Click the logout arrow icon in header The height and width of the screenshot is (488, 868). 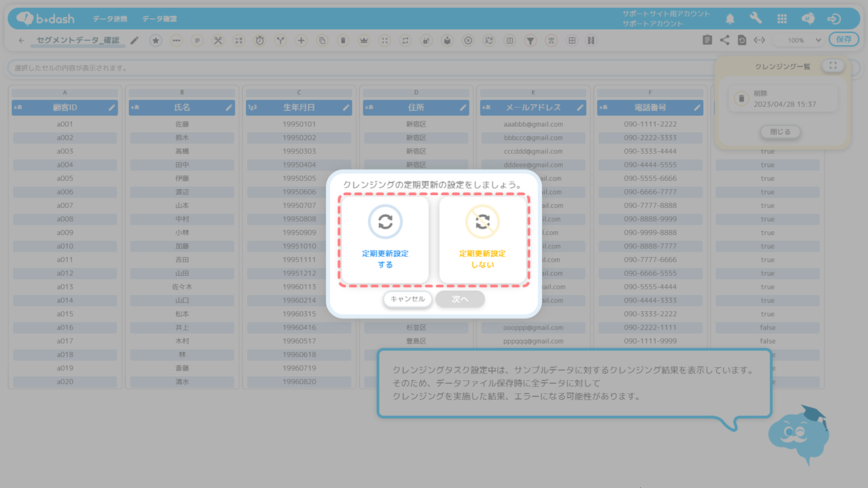coord(835,19)
